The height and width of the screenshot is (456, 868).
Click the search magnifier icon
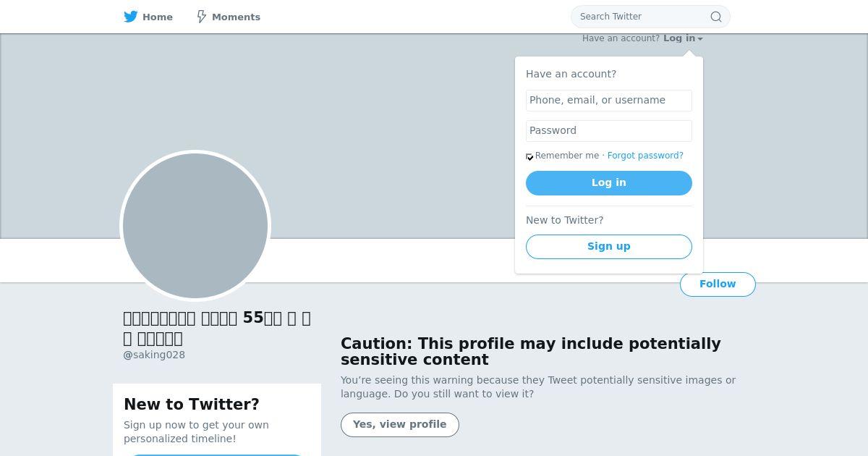[x=715, y=17]
